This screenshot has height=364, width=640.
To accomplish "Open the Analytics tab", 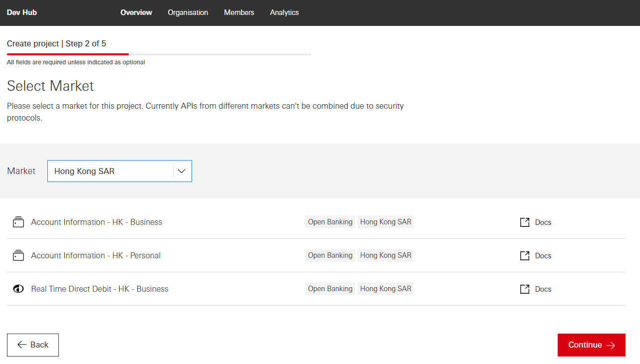I will click(284, 12).
